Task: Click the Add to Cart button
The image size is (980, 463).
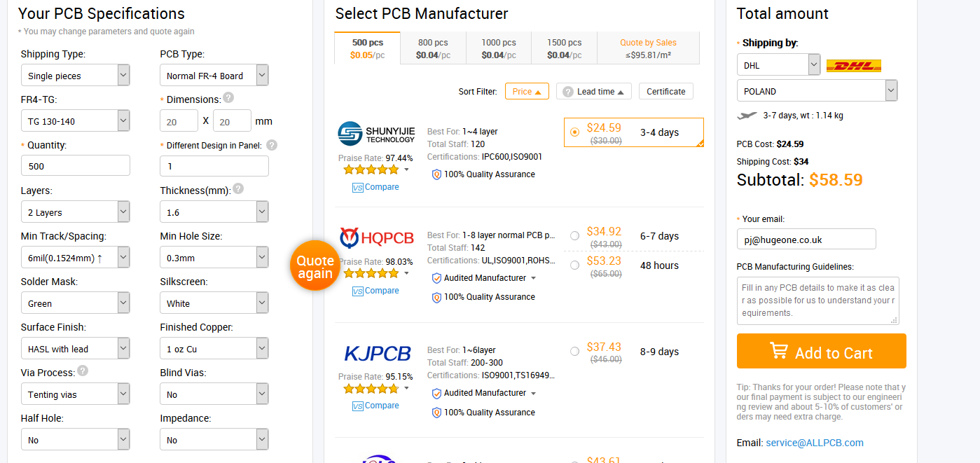Action: pos(822,351)
